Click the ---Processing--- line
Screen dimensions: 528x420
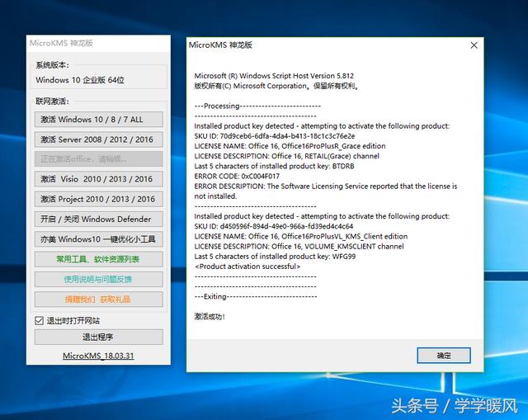[x=257, y=106]
